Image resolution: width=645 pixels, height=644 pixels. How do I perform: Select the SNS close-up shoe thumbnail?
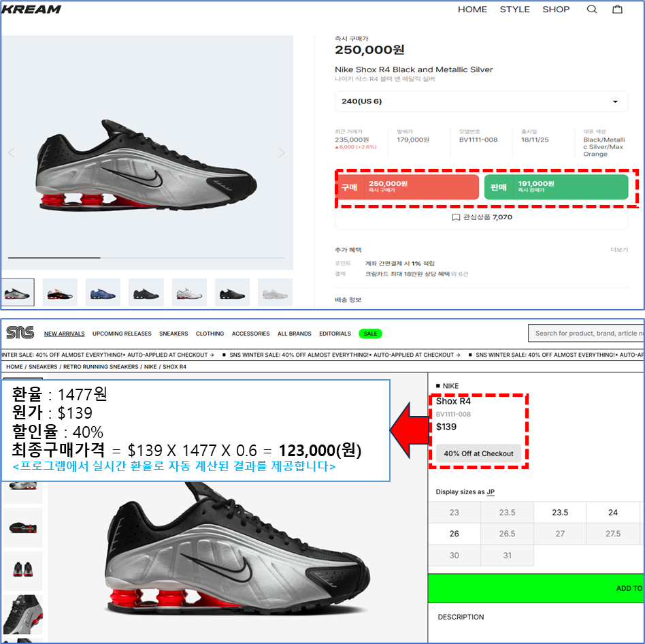pos(23,614)
